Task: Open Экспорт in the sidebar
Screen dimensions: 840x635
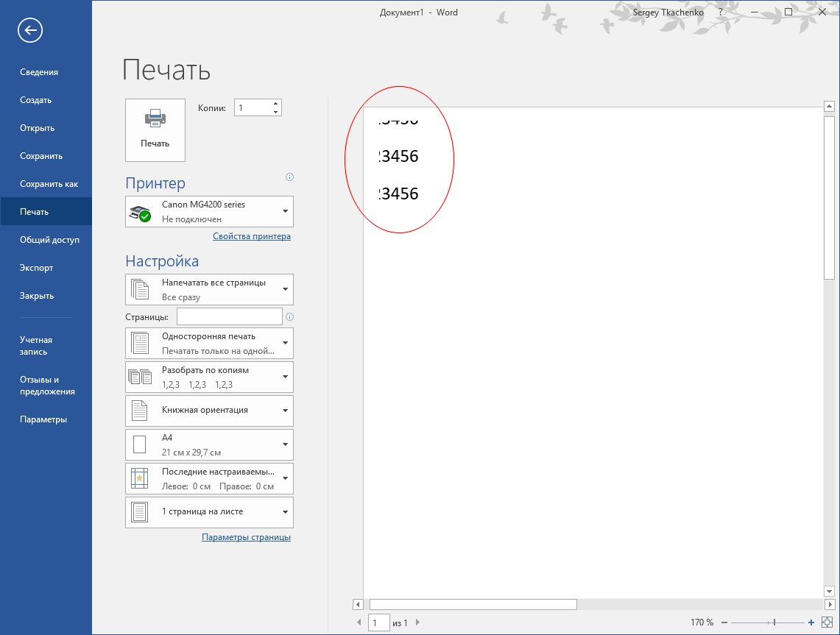Action: (x=46, y=268)
